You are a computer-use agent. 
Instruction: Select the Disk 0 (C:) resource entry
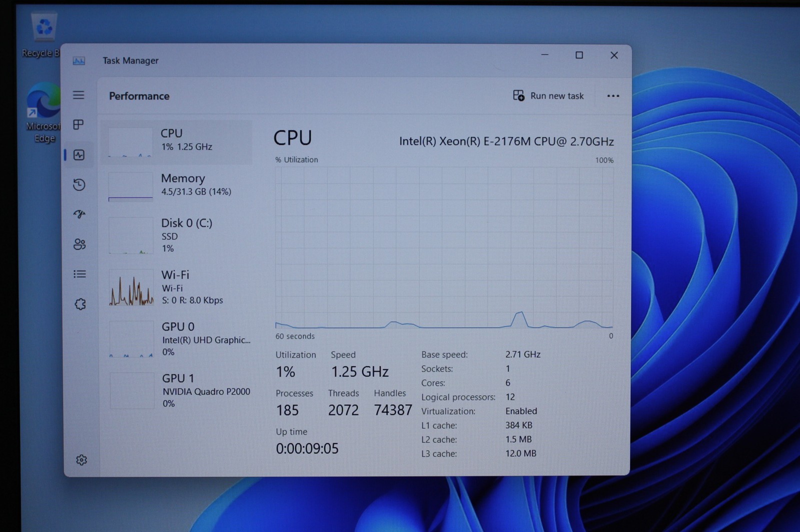[176, 235]
